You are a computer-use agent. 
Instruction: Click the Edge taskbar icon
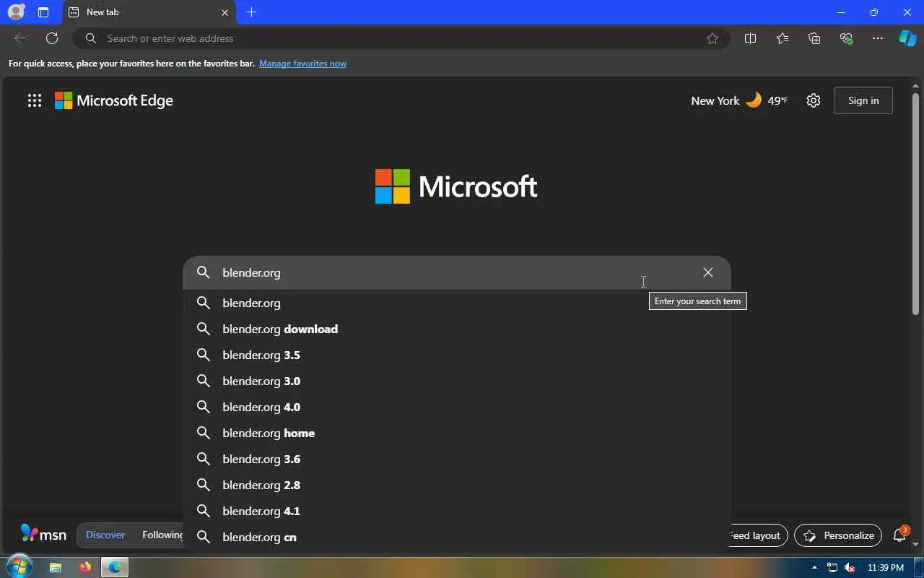pos(114,567)
